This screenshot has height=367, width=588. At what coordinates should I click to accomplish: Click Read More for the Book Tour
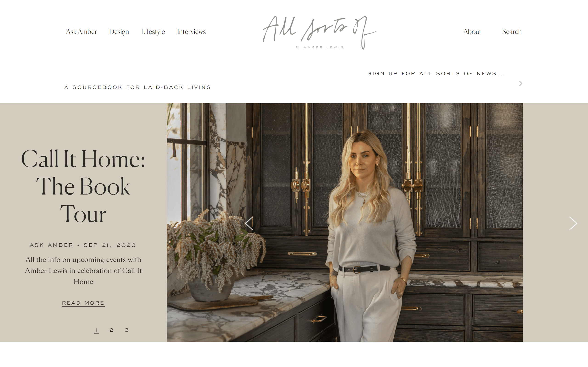coord(83,303)
